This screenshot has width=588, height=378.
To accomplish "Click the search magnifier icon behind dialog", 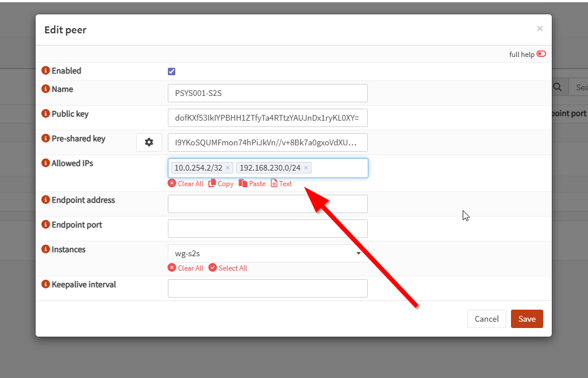I will tap(557, 87).
